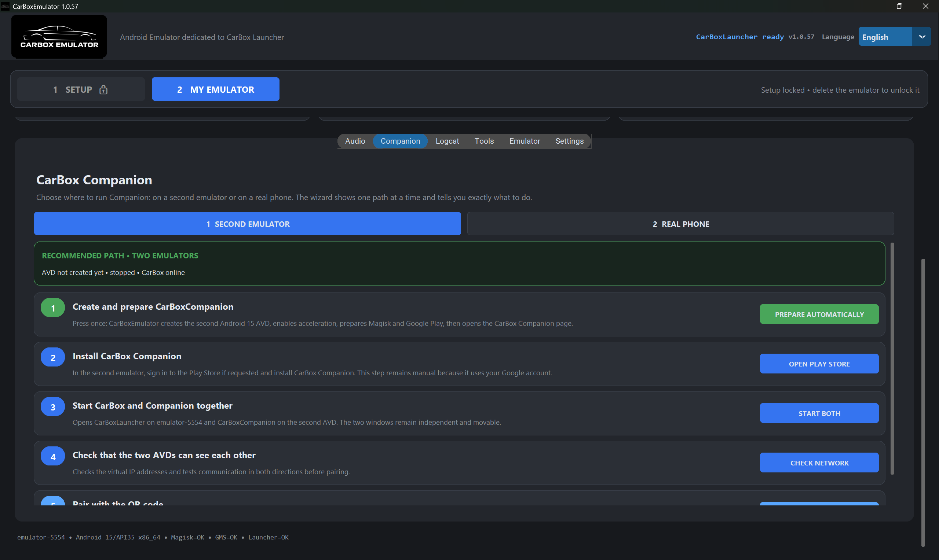Open the Audio tab
This screenshot has height=560, width=939.
pos(355,141)
